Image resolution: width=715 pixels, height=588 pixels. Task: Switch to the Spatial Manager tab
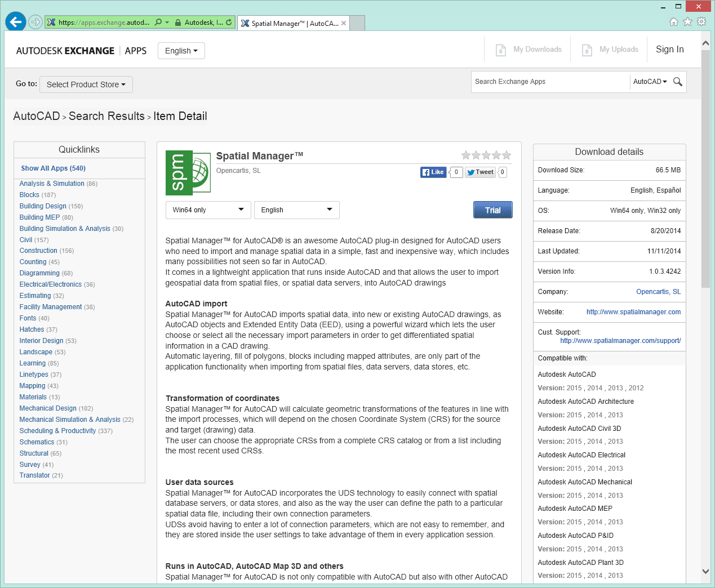click(x=294, y=23)
